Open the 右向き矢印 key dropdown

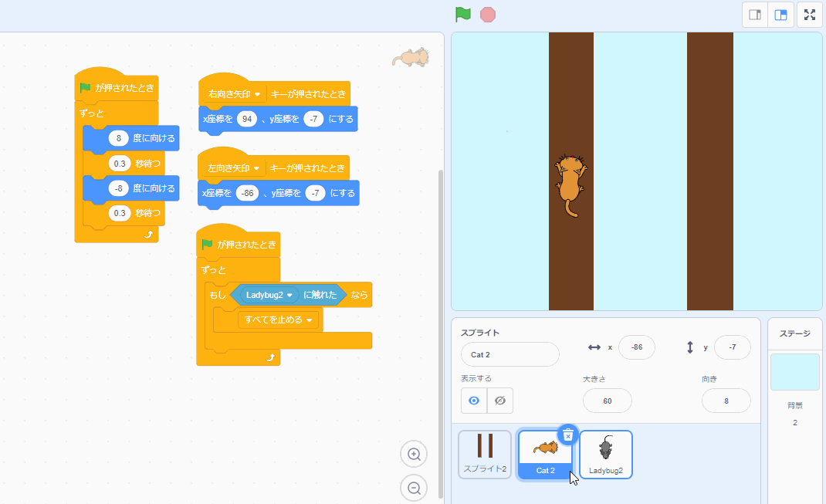tap(258, 94)
